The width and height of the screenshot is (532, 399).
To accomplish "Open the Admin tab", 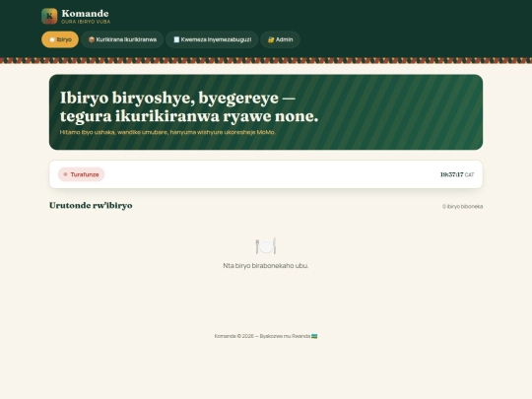I will click(x=280, y=39).
